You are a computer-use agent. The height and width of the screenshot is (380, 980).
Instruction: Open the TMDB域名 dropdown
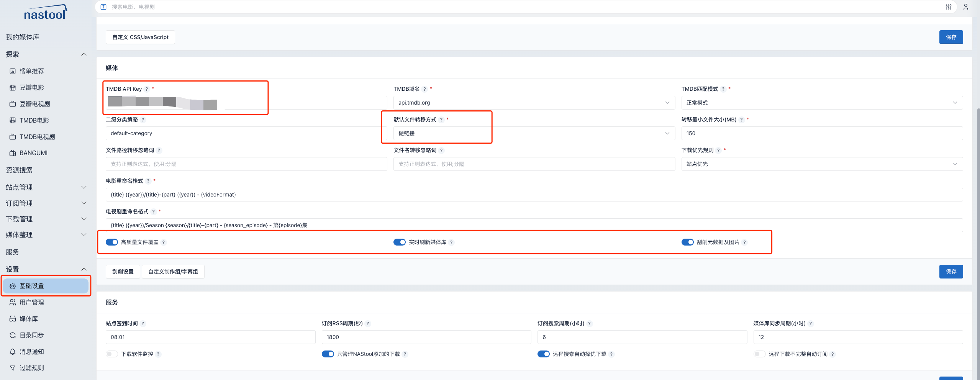(534, 103)
